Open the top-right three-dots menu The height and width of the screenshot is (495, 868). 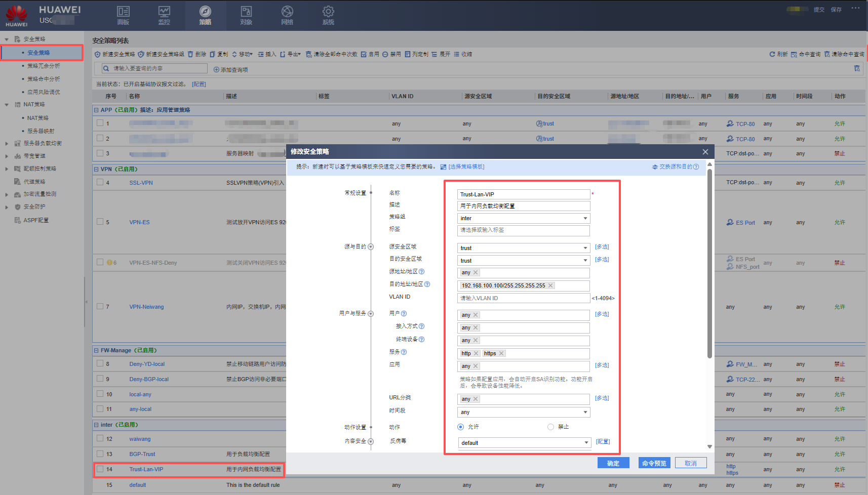click(x=855, y=9)
